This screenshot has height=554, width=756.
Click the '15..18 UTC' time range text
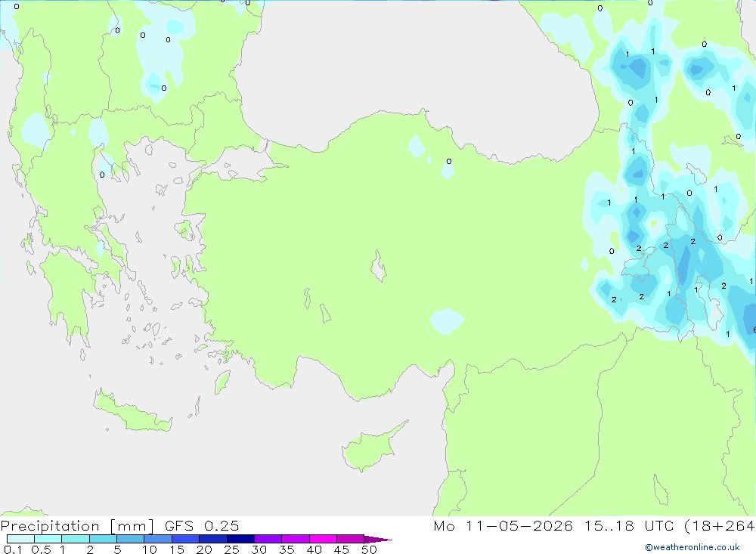[x=629, y=525]
